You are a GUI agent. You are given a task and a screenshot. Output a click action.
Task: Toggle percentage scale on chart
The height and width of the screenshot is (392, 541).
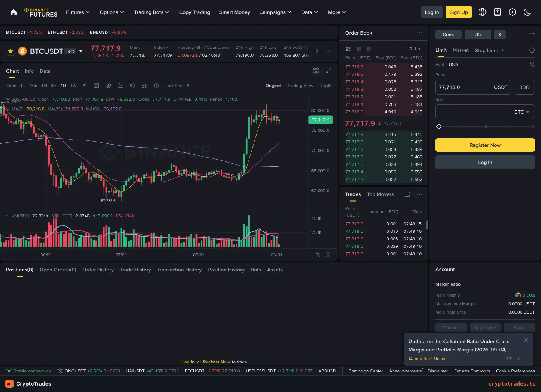[318, 255]
